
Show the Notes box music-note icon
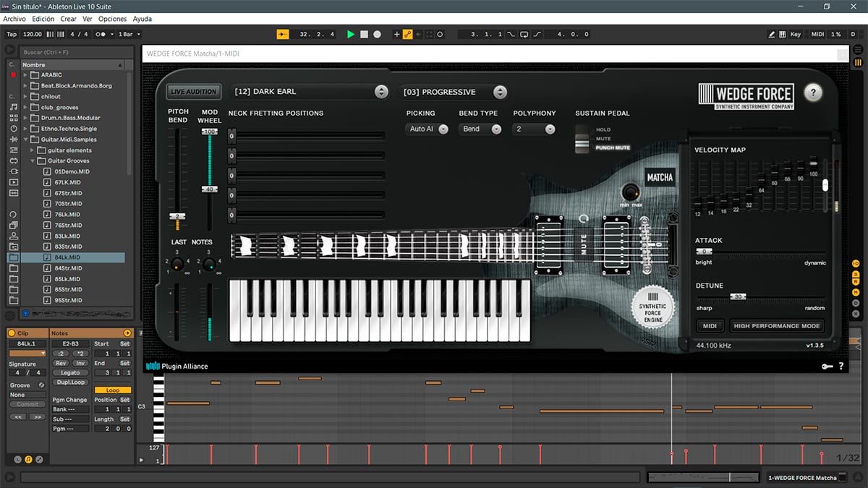click(x=28, y=459)
